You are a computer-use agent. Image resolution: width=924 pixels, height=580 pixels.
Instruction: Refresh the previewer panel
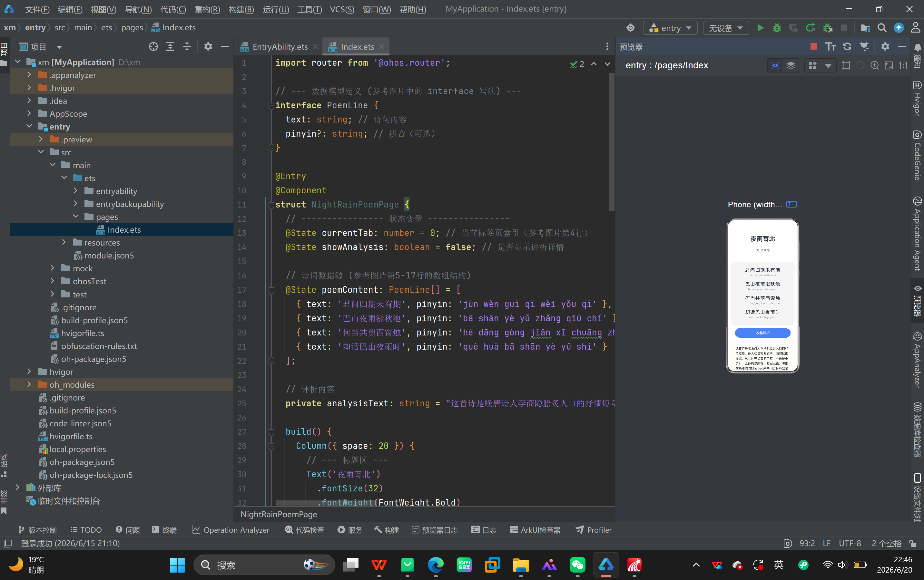(847, 46)
